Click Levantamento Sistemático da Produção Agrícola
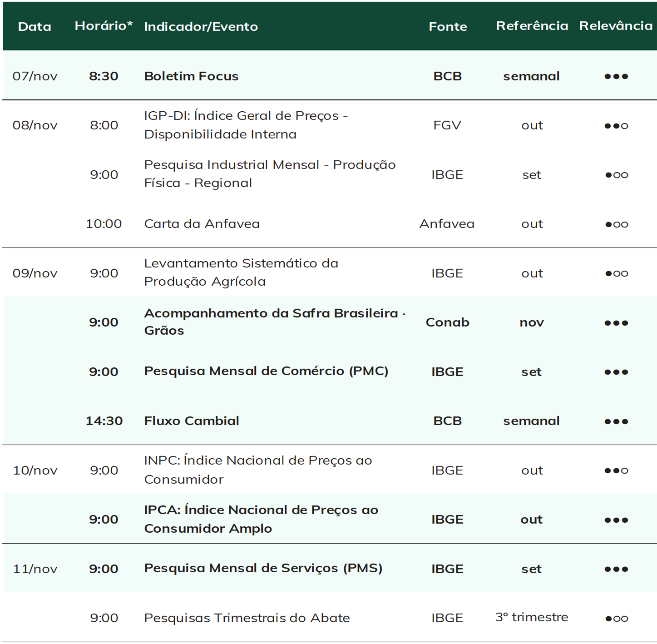This screenshot has height=644, width=657. click(241, 272)
